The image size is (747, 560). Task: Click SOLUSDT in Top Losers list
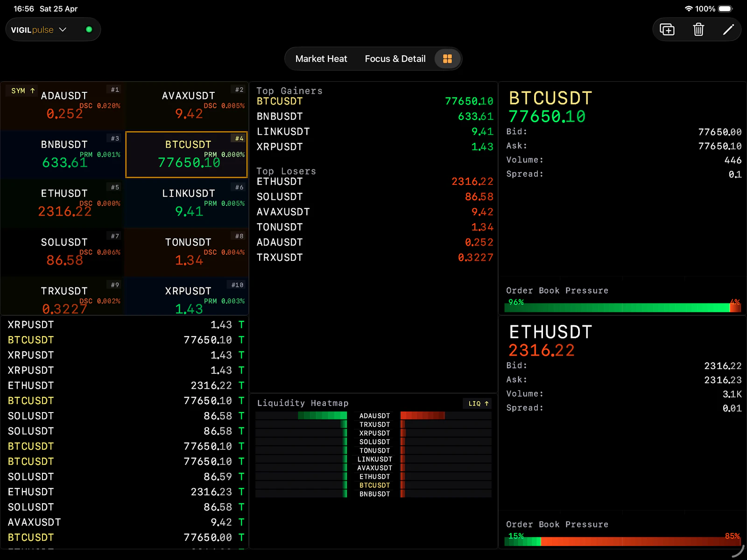click(374, 196)
